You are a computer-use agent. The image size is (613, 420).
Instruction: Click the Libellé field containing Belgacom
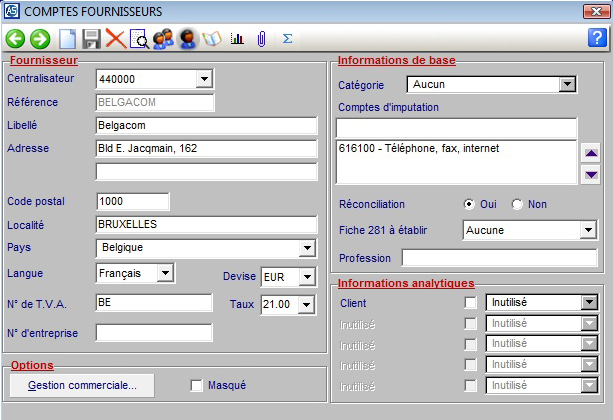tap(206, 126)
